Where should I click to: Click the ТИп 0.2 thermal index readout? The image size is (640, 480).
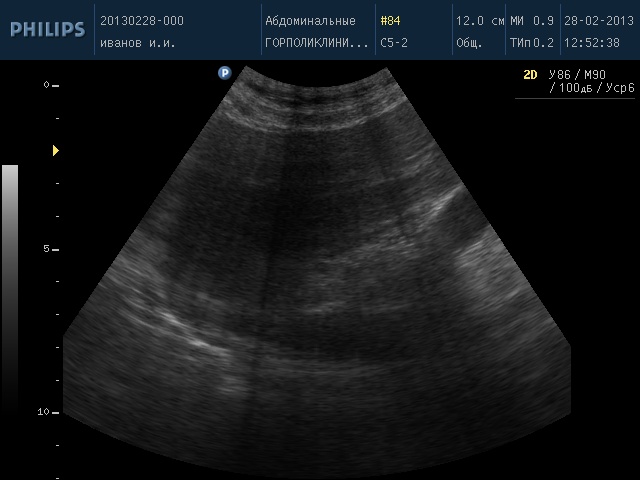point(531,43)
